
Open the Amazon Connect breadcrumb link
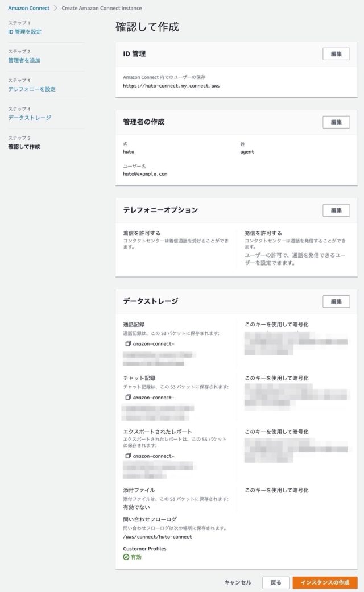coord(28,8)
